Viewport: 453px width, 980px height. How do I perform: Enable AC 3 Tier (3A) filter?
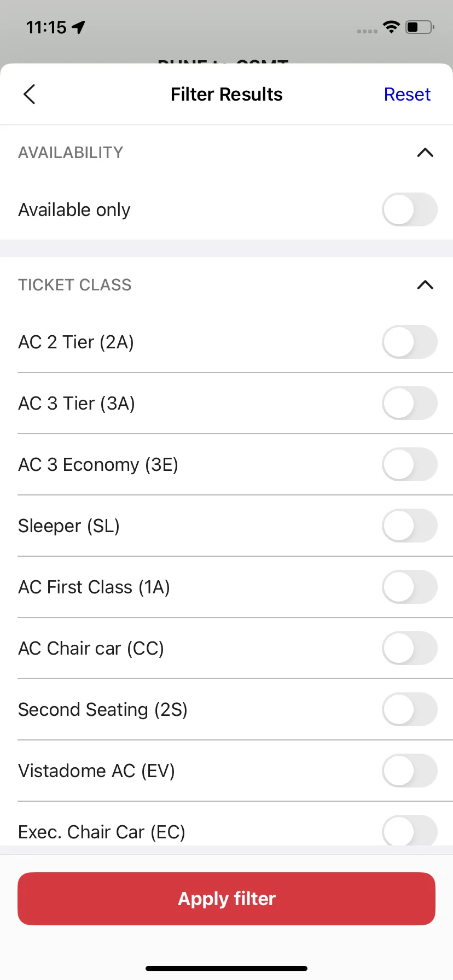click(409, 403)
